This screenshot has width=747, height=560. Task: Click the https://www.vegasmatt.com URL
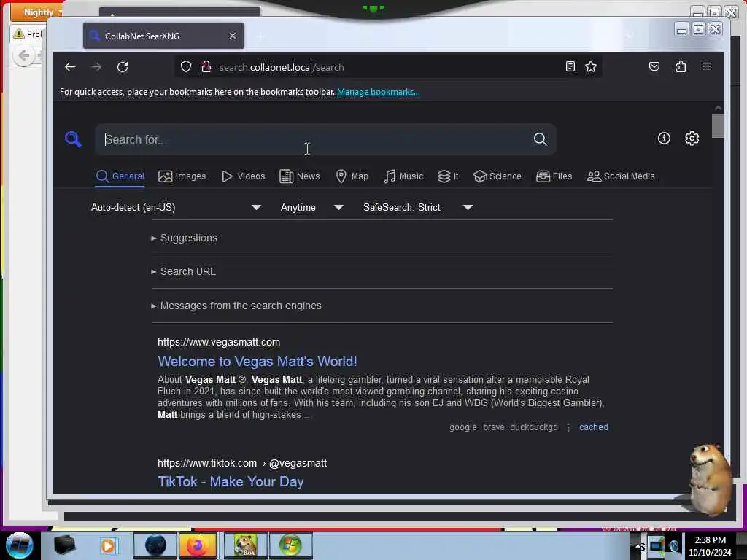click(219, 342)
